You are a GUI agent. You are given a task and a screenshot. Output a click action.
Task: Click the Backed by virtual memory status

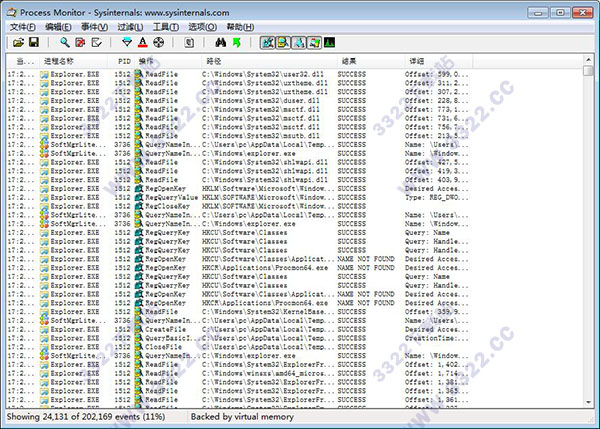[242, 417]
